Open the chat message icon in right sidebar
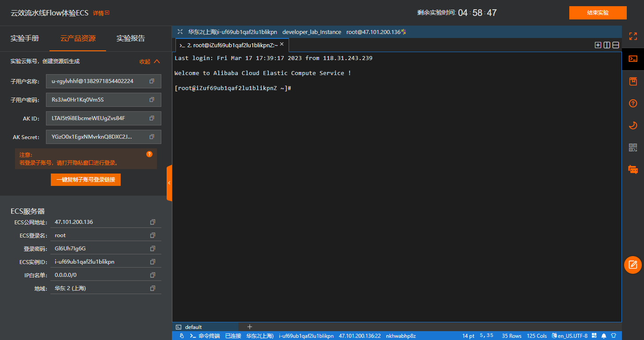This screenshot has width=644, height=340. click(633, 169)
